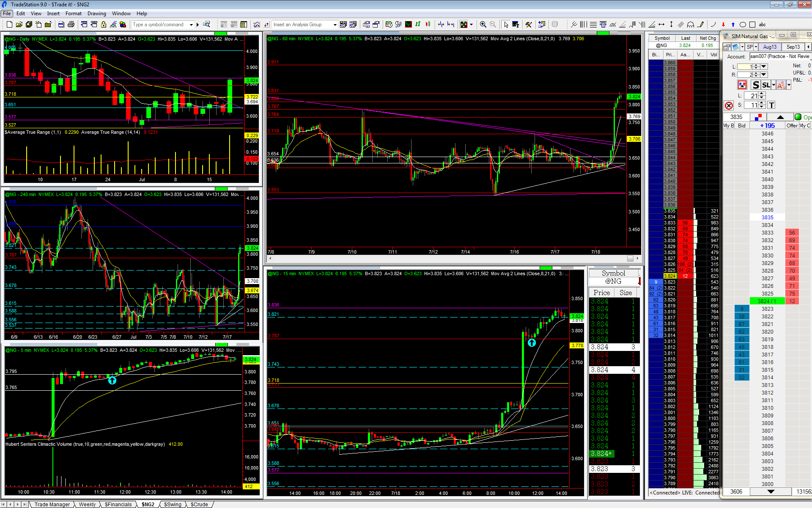
Task: Toggle the SP button in Matrix header
Action: [x=750, y=47]
